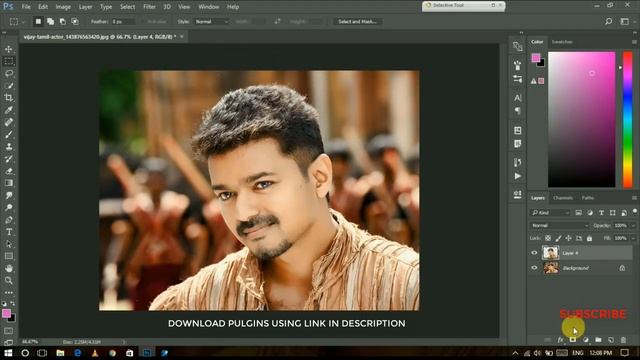The height and width of the screenshot is (360, 640).
Task: Expand the Opacity slider dropdown arrow
Action: click(x=633, y=226)
